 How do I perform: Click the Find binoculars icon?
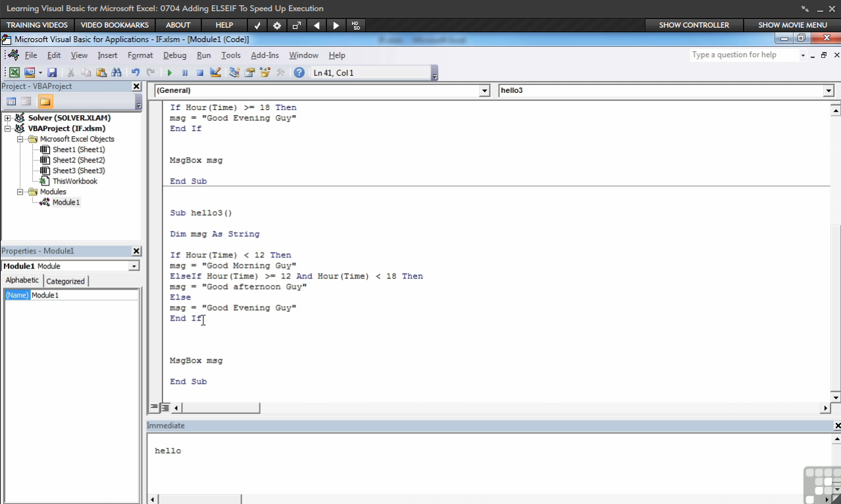point(116,73)
